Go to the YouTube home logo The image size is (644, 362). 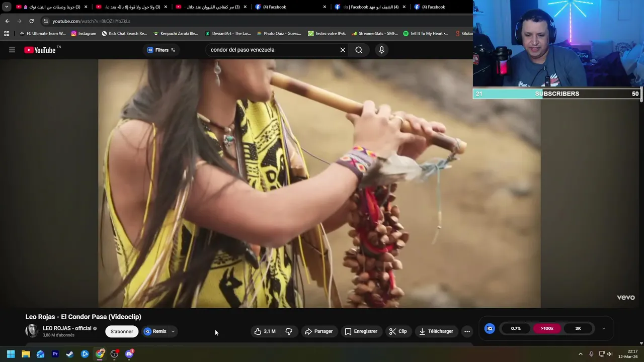pos(40,50)
